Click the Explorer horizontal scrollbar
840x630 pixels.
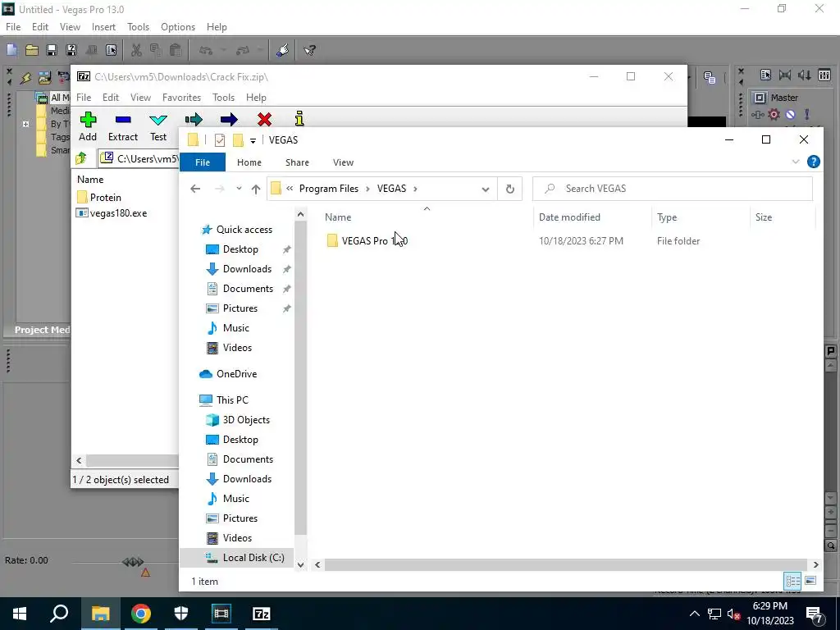point(566,564)
